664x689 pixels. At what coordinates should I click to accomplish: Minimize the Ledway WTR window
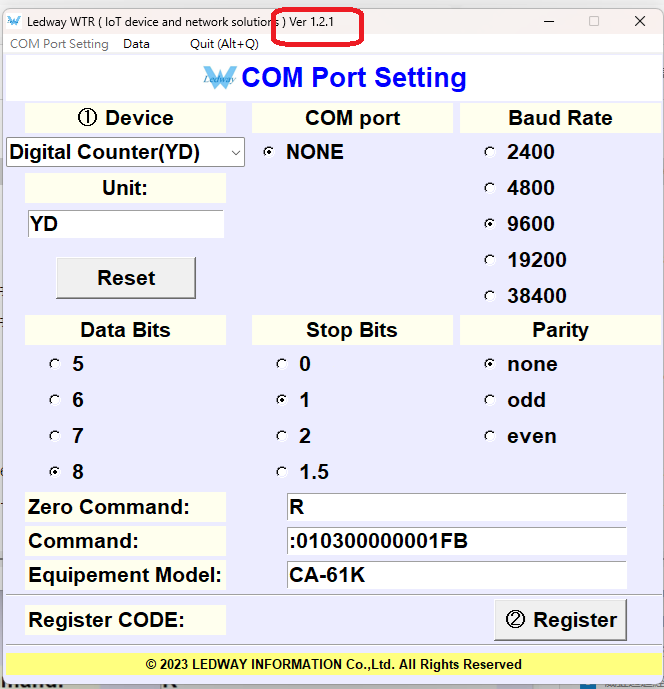pos(549,21)
